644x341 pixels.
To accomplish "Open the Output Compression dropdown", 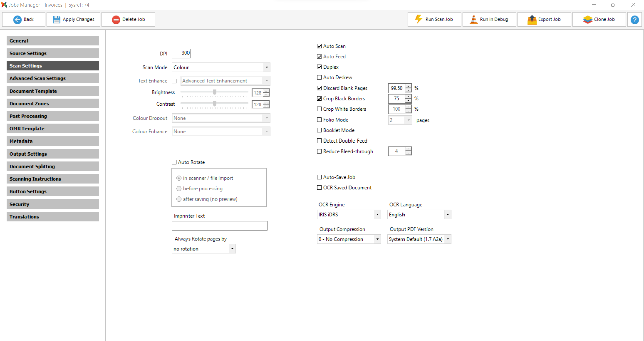I will 377,239.
